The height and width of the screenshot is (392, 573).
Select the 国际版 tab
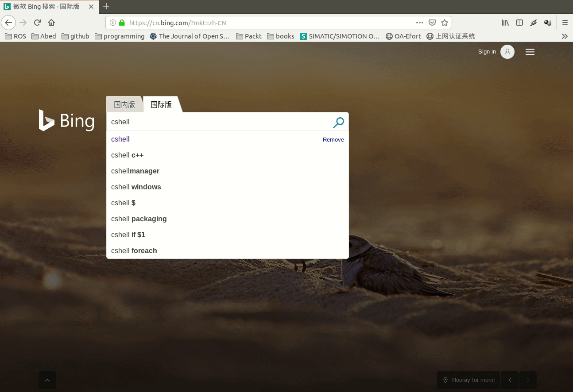coord(161,104)
